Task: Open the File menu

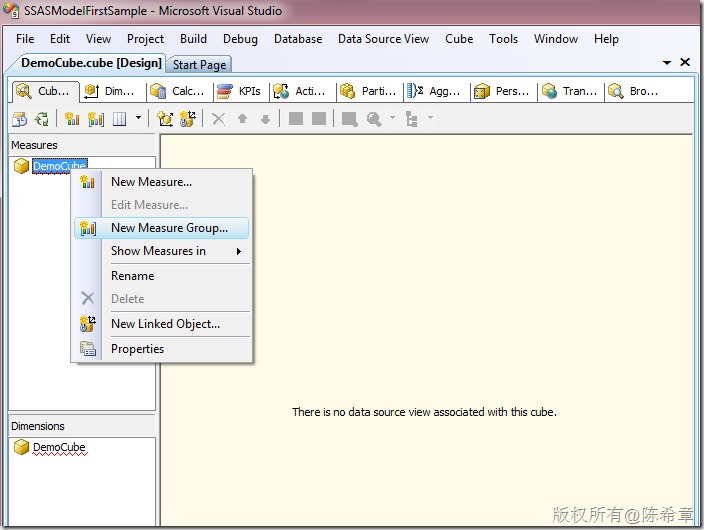Action: [x=25, y=39]
